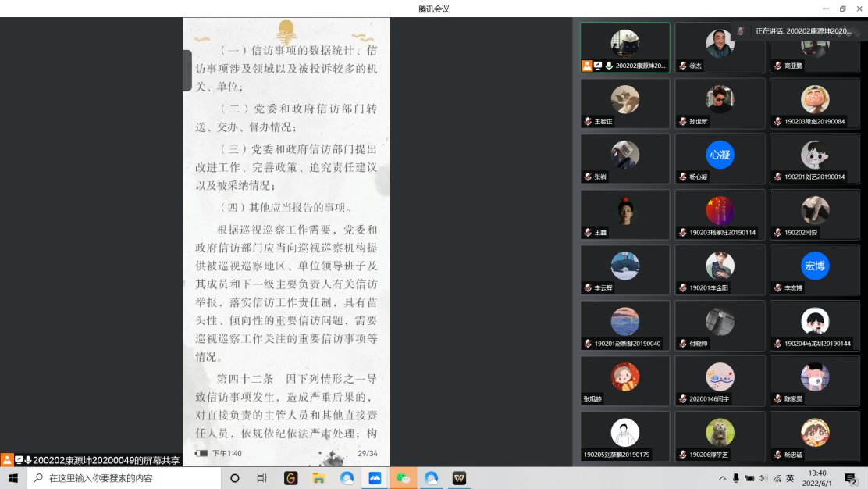The image size is (868, 489).
Task: Open the Task View button
Action: coord(262,478)
